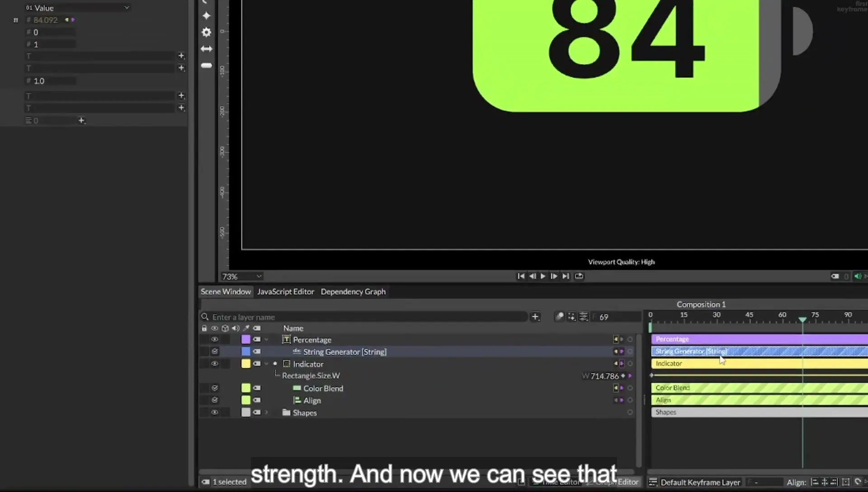
Task: Click the green playhead marker on the timeline
Action: 802,319
